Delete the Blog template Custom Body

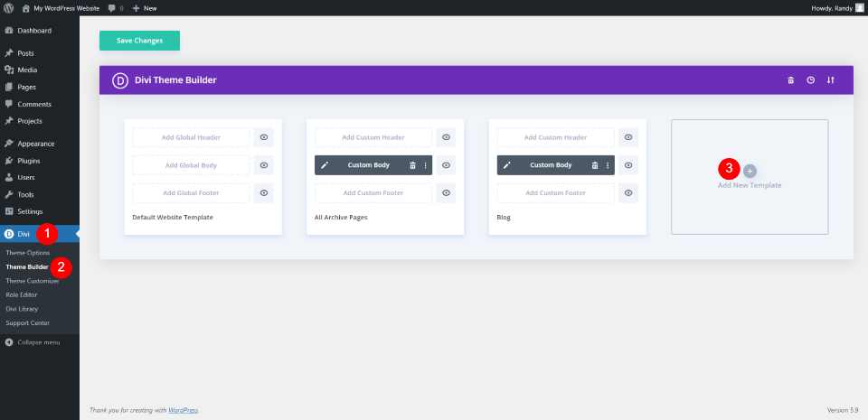595,165
